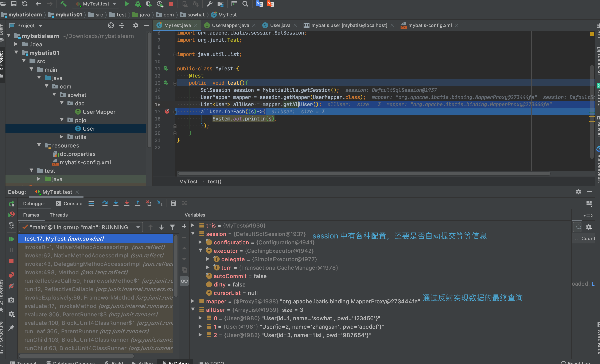Click the Rerun MyTest.test icon
Image resolution: width=600 pixels, height=364 pixels.
pos(11,204)
